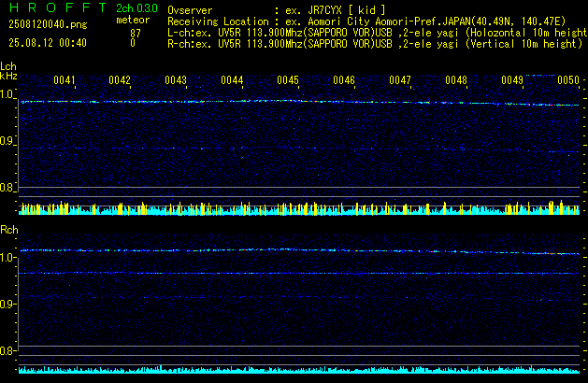Click the Lch channel label
588x383 pixels.
[8, 66]
